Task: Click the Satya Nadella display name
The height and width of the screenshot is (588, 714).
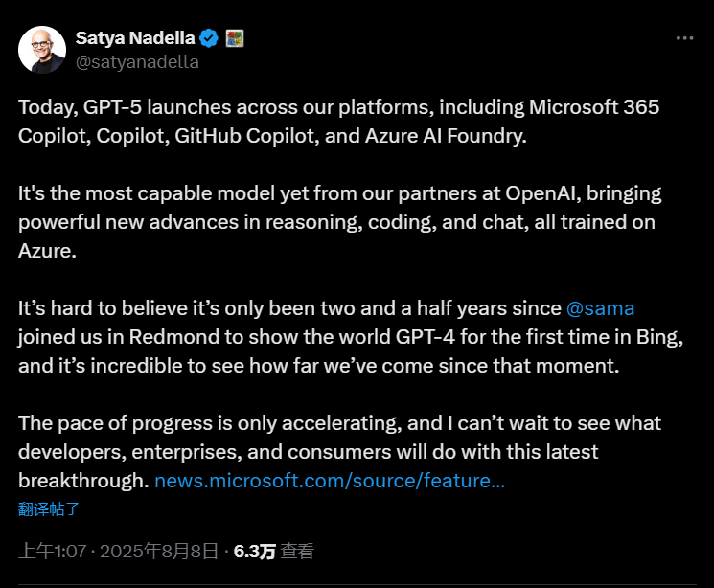Action: click(134, 38)
